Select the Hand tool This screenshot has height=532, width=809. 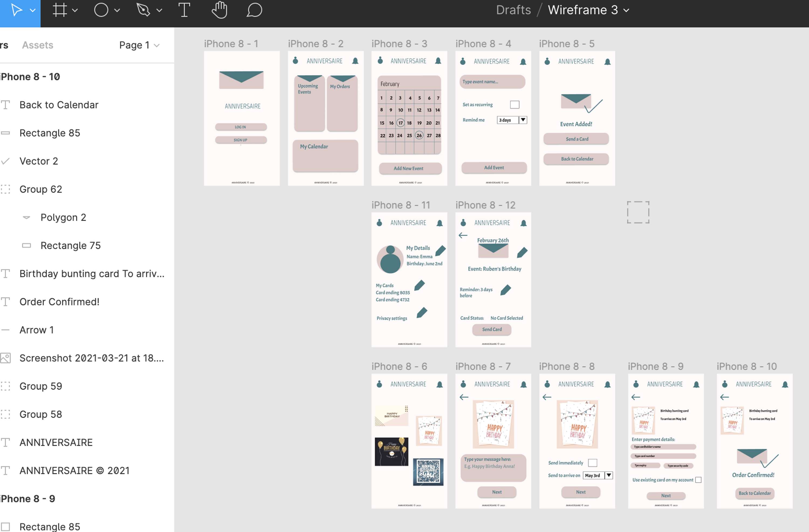(x=219, y=10)
